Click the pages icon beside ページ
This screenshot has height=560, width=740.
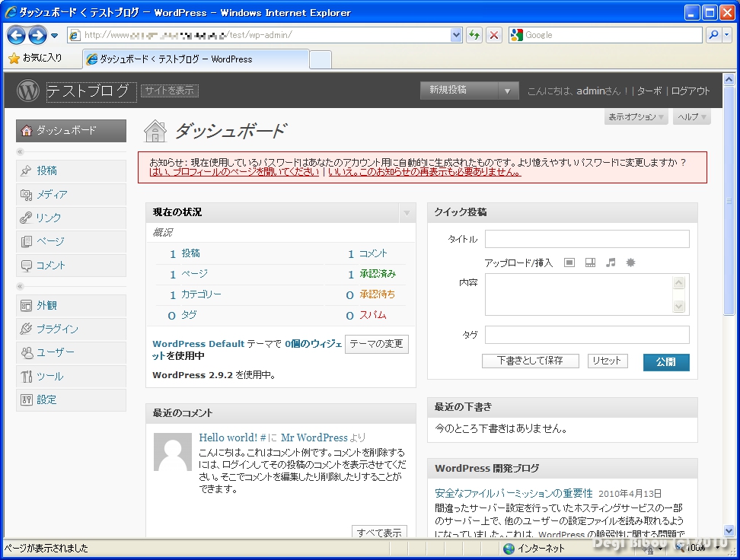(27, 241)
